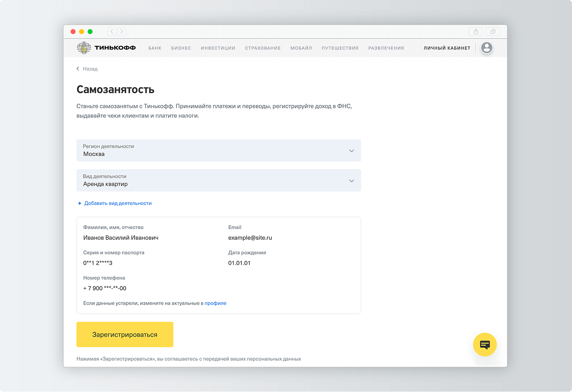Open the Бизнес menu item

point(181,48)
